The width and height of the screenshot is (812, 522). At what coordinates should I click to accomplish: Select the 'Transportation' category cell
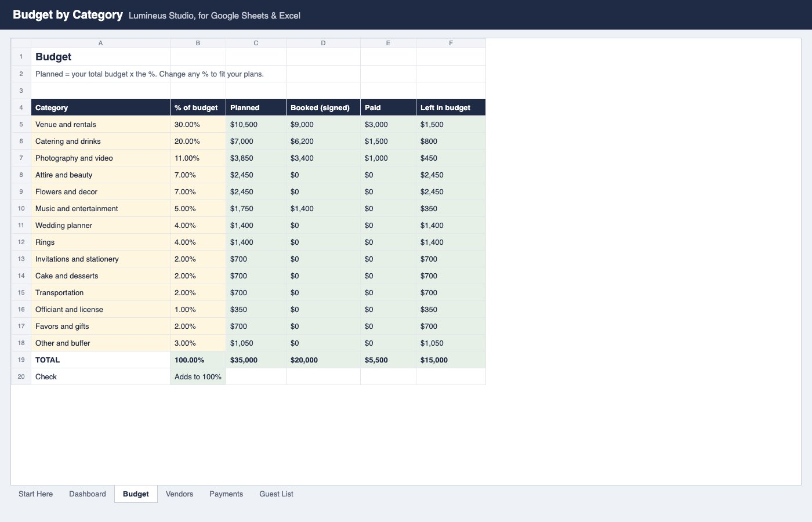click(100, 293)
